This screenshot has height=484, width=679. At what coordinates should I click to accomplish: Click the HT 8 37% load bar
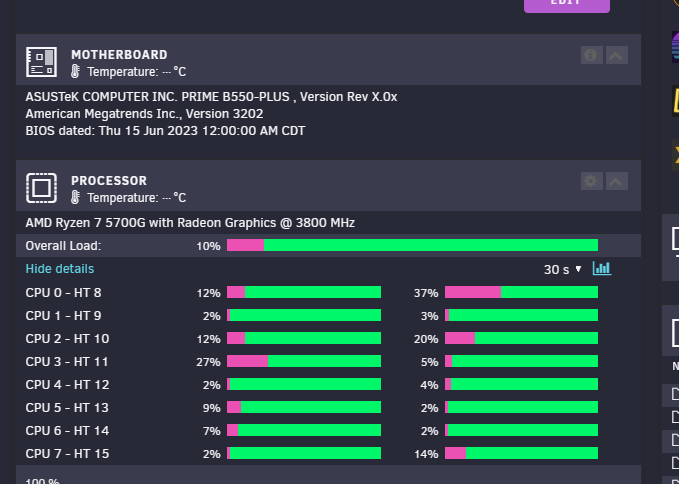click(521, 292)
